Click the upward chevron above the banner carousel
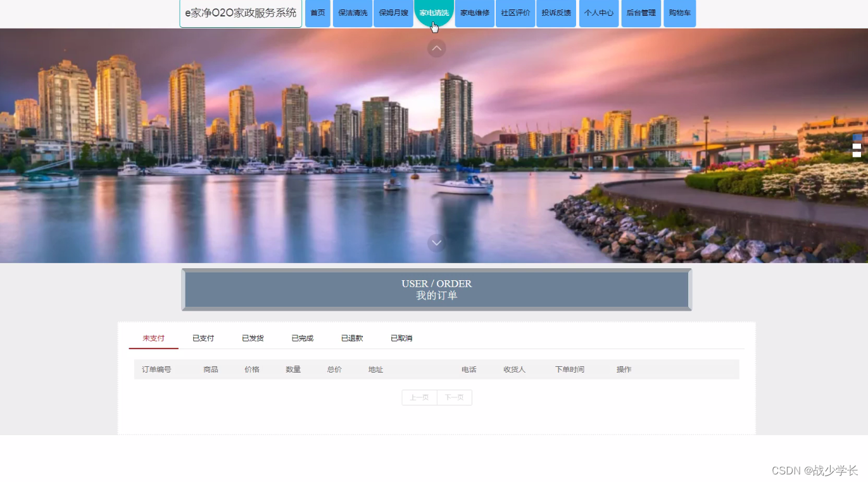This screenshot has width=868, height=482. click(x=436, y=48)
